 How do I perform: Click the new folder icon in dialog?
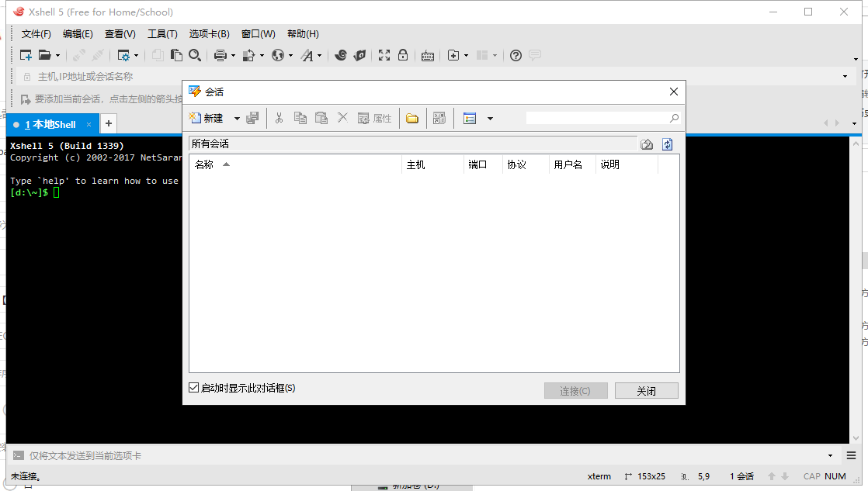pyautogui.click(x=411, y=119)
